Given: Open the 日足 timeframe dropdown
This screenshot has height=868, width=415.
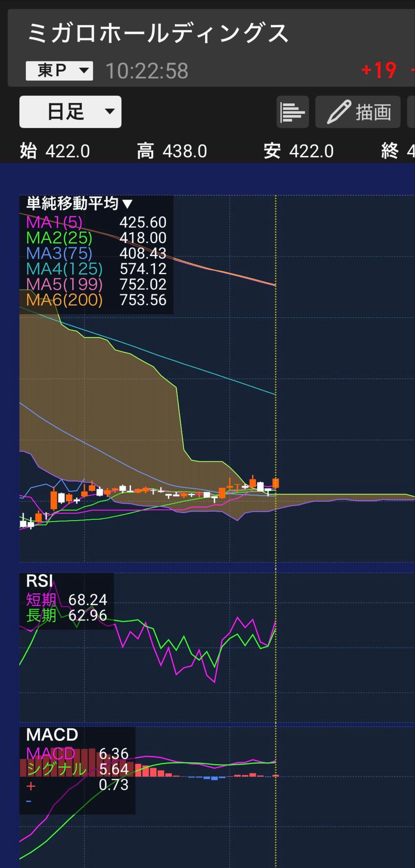Looking at the screenshot, I should tap(70, 112).
